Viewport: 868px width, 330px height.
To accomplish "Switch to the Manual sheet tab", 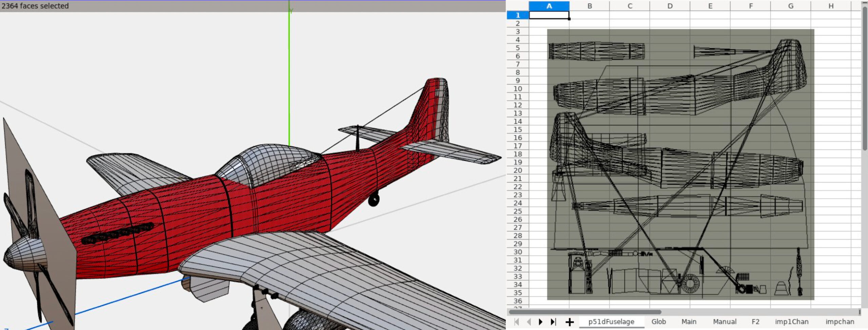I will [x=725, y=322].
